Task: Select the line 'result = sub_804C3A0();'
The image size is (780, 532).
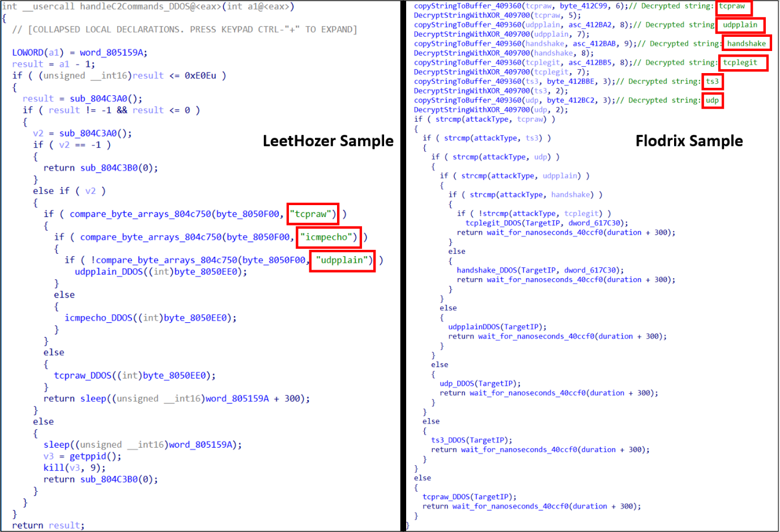Action: 83,99
